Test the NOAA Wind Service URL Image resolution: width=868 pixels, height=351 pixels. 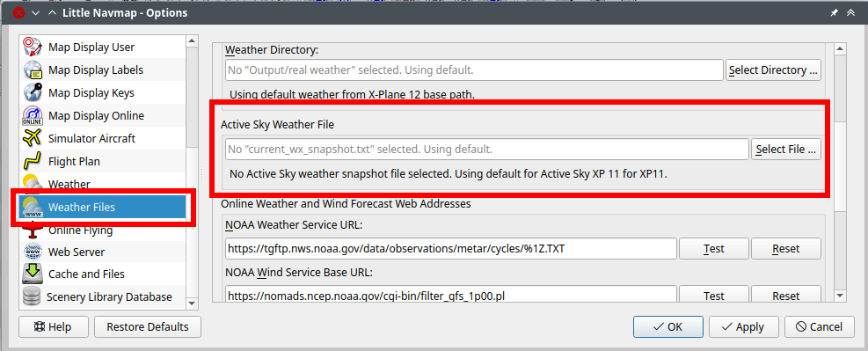click(713, 294)
